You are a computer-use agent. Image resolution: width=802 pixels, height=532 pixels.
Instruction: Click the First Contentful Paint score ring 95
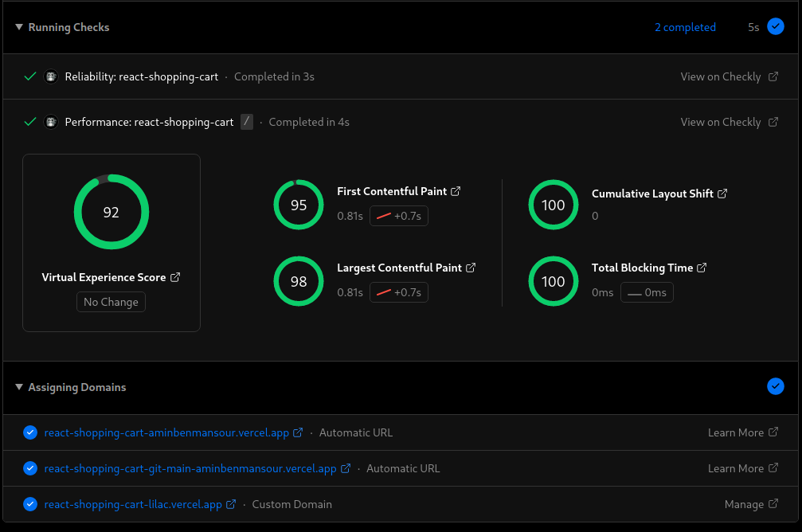point(299,205)
